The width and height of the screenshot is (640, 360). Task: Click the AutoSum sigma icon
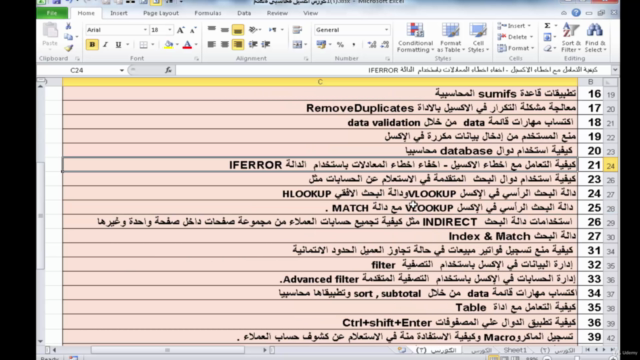pos(547,26)
